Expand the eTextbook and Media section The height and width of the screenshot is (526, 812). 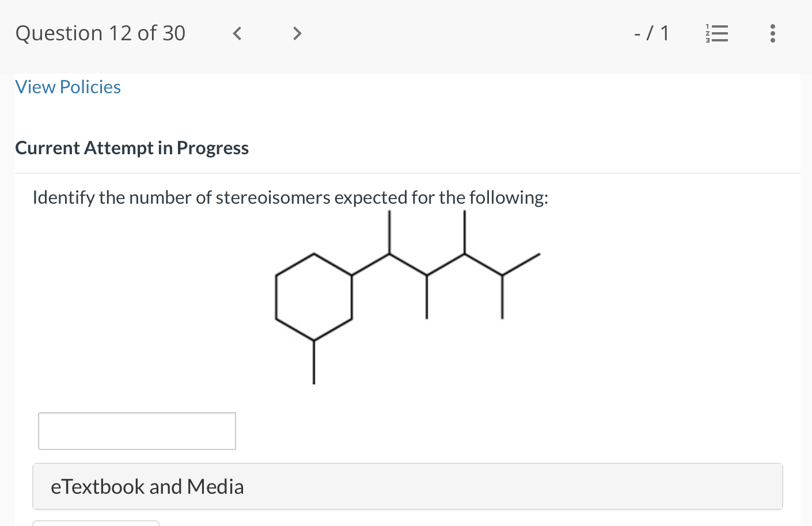tap(408, 486)
